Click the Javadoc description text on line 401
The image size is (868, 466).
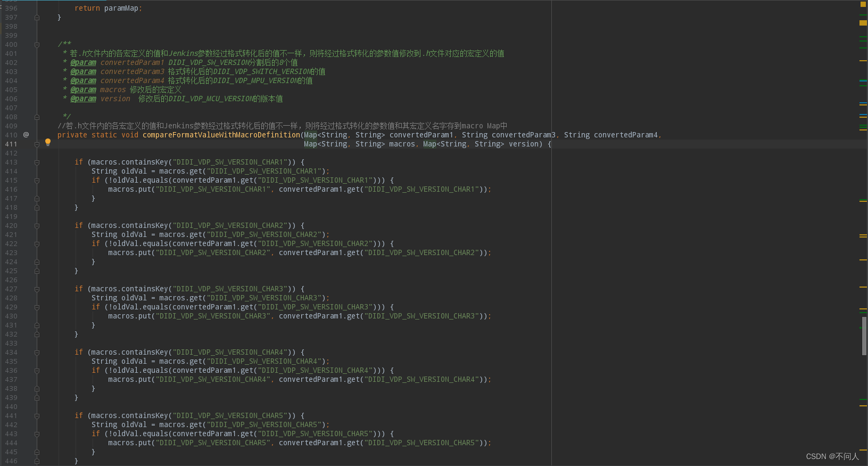(287, 53)
